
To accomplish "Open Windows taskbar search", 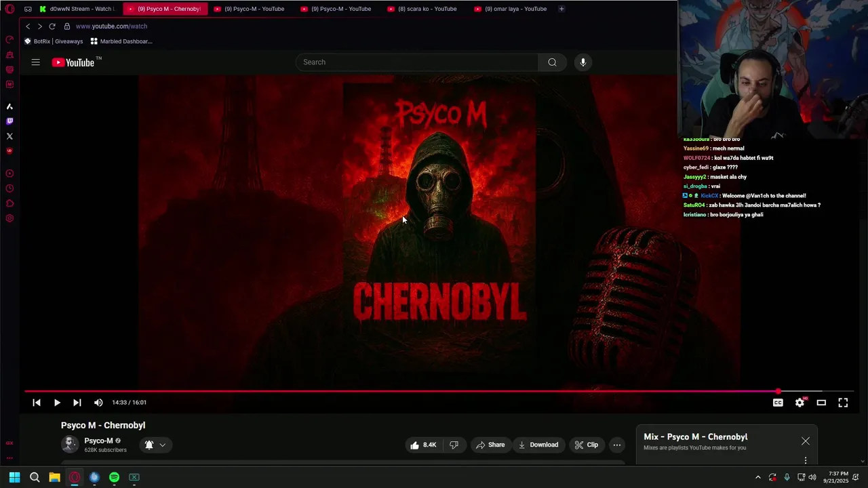I will pos(35,477).
